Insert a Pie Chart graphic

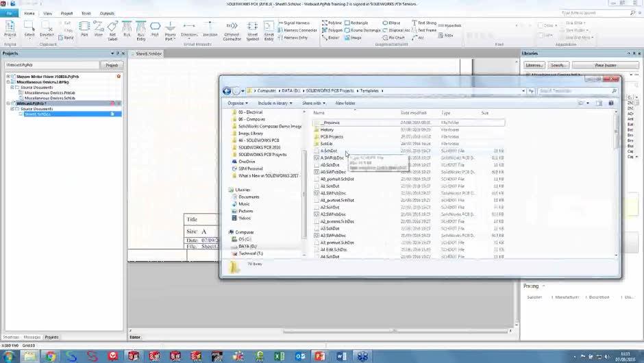(393, 38)
